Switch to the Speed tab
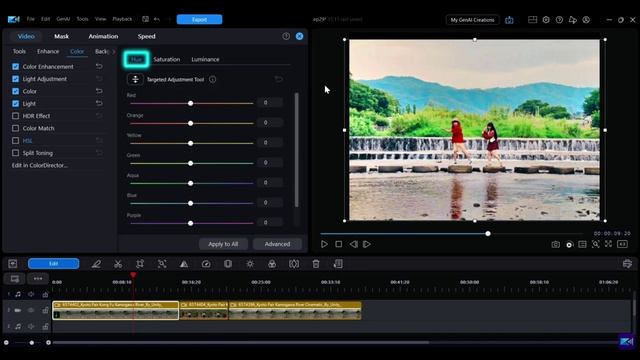Screen dimensions: 640x360 click(146, 36)
